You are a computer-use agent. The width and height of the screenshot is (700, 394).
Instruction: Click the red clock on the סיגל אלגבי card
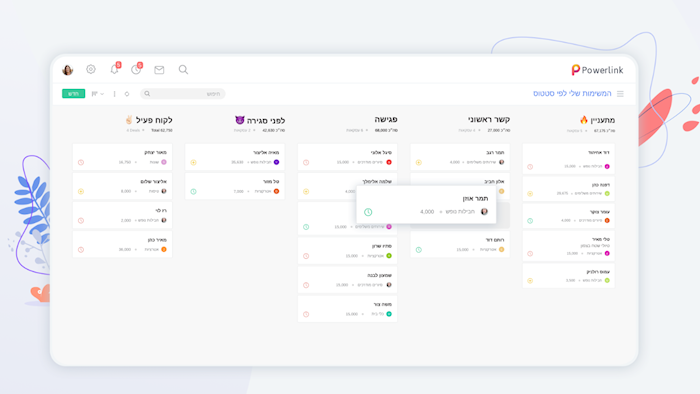(306, 162)
